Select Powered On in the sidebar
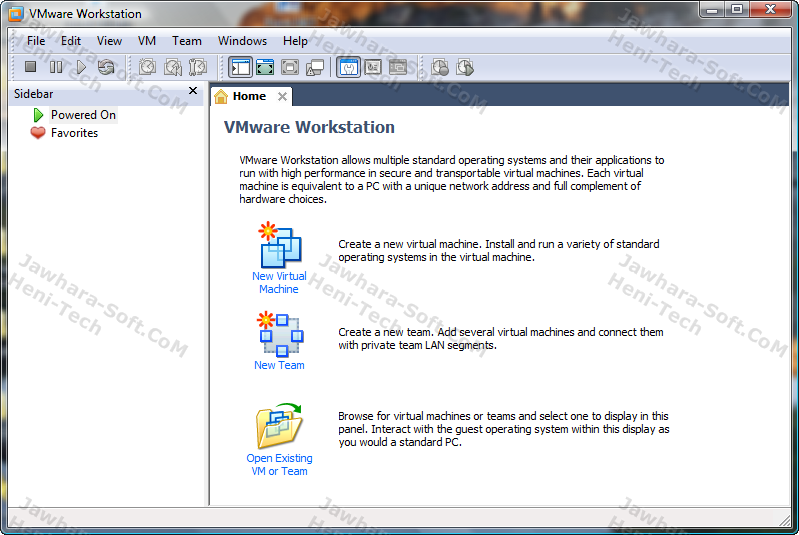The height and width of the screenshot is (535, 799). [83, 115]
